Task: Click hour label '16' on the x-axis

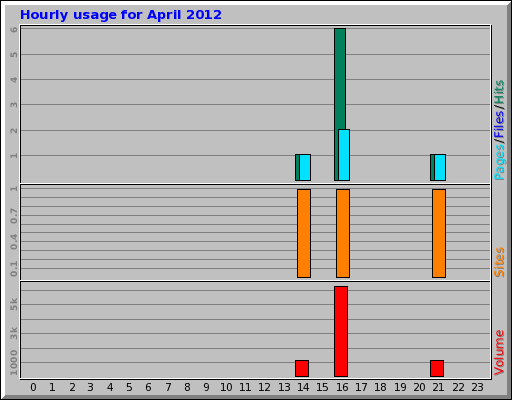Action: [342, 387]
